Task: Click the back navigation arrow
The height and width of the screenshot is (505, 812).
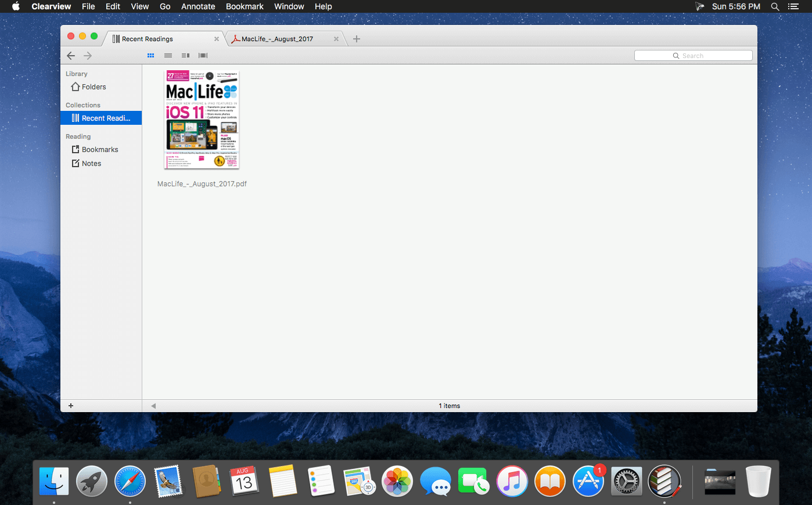Action: pos(71,56)
